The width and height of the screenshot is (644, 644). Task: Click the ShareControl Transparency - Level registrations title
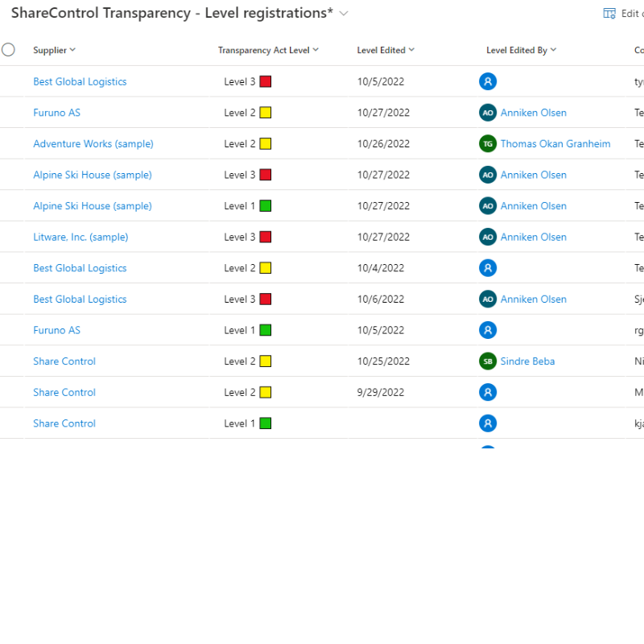pos(172,13)
